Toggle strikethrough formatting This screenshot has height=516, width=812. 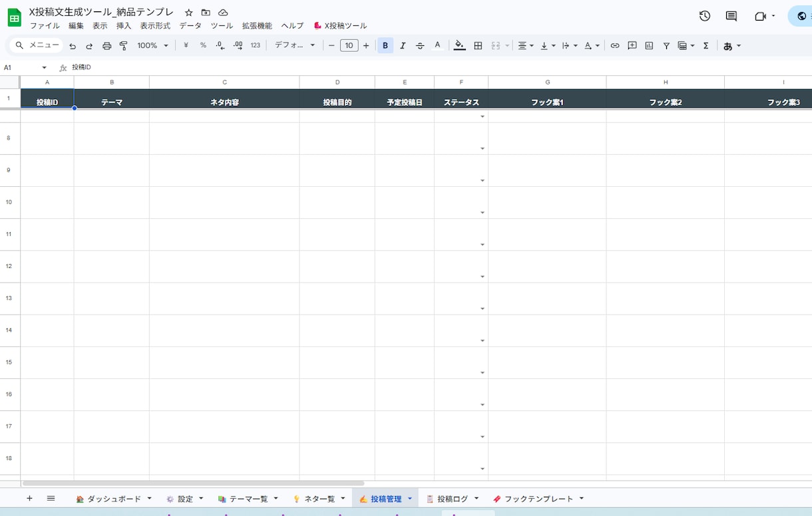pos(420,46)
